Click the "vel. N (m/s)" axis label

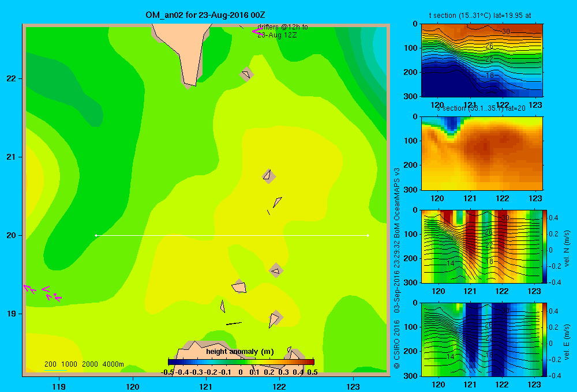[x=567, y=248]
